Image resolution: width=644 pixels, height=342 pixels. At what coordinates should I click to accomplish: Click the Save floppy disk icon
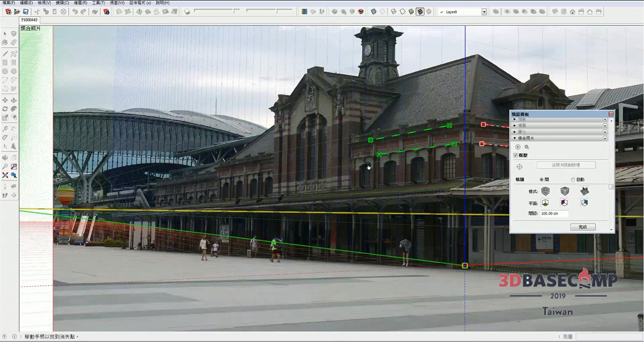point(25,12)
